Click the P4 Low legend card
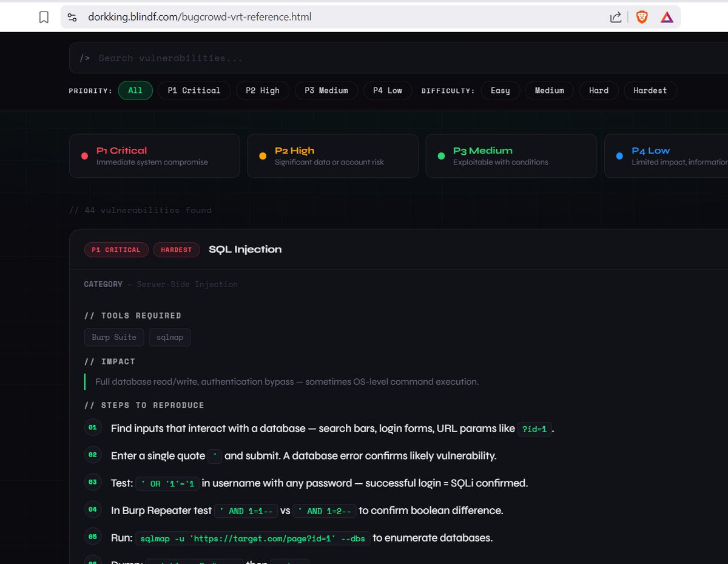 click(666, 156)
